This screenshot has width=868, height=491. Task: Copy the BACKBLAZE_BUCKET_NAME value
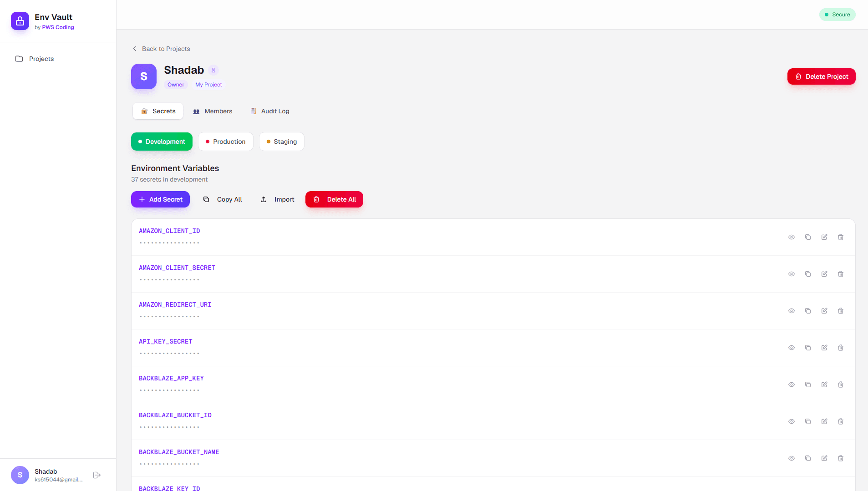point(808,458)
